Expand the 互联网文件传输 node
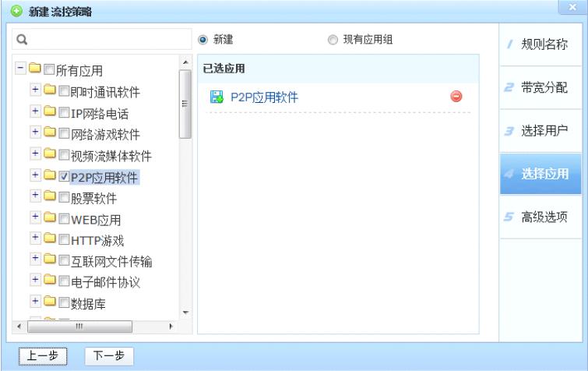 (35, 258)
